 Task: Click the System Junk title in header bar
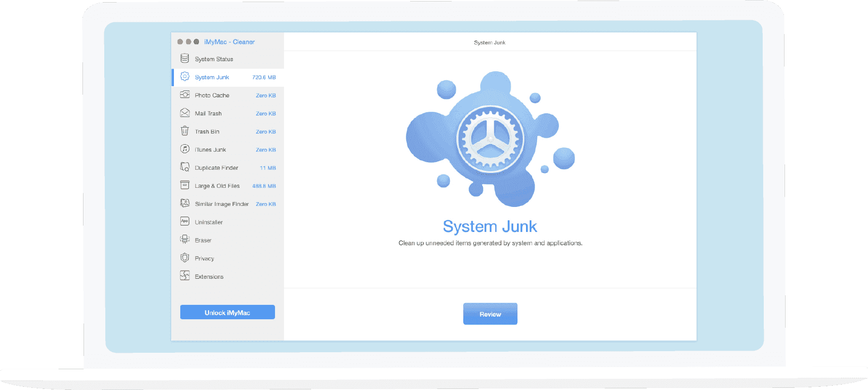click(490, 43)
